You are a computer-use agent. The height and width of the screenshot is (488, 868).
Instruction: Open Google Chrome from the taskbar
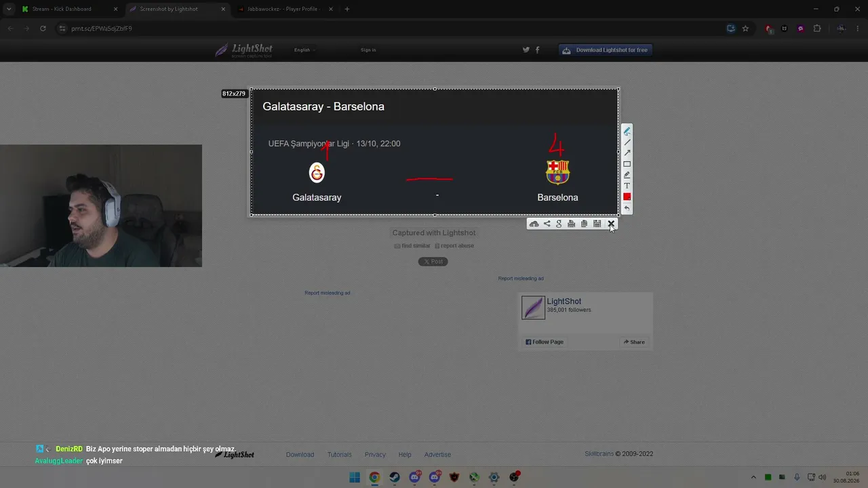pyautogui.click(x=374, y=477)
